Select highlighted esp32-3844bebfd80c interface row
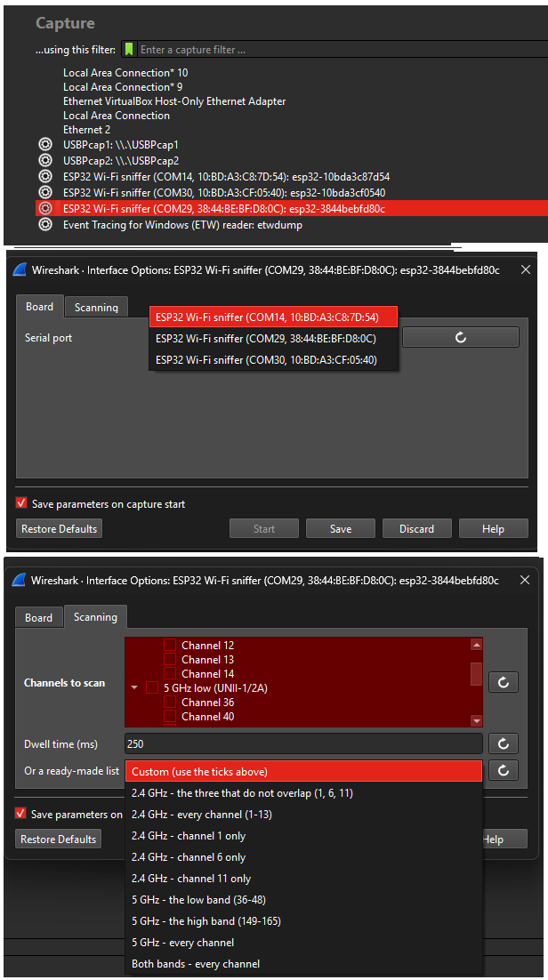The height and width of the screenshot is (980, 548). [292, 208]
